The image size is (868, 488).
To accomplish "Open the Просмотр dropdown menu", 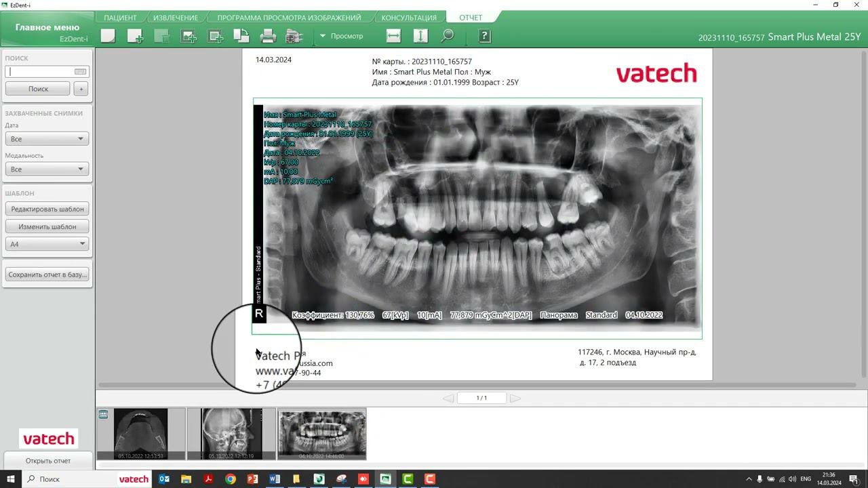I will pyautogui.click(x=342, y=36).
